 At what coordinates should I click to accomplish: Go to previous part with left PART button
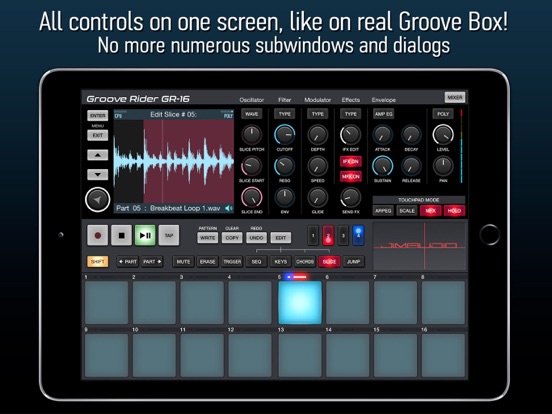coord(127,262)
